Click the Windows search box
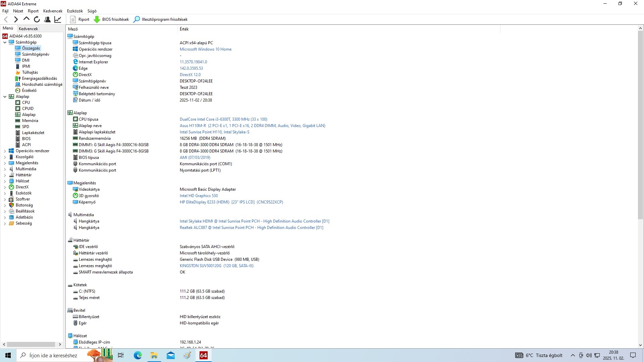This screenshot has height=362, width=644. [x=53, y=355]
